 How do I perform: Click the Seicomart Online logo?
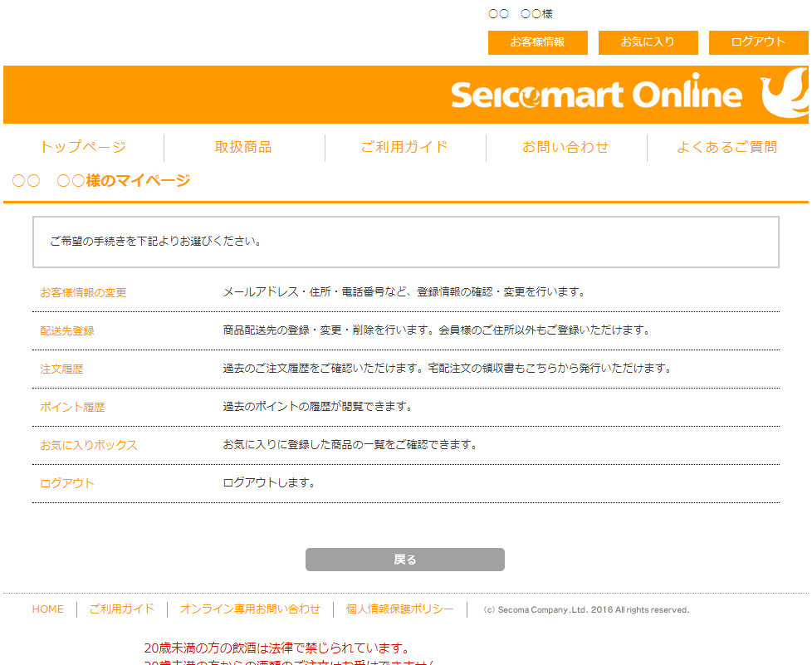598,94
